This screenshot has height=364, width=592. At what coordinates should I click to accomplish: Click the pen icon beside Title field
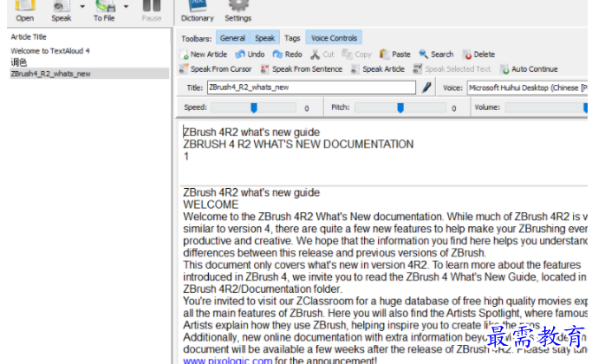pyautogui.click(x=426, y=88)
